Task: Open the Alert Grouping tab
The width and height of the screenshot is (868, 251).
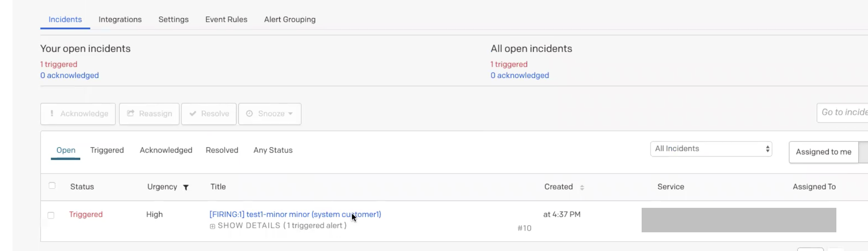Action: pyautogui.click(x=290, y=20)
